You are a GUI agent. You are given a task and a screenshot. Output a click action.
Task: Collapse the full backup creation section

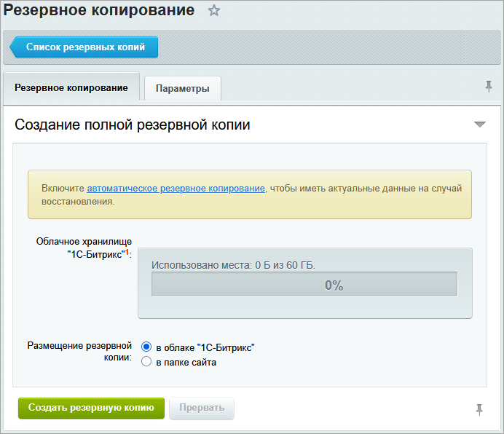[479, 125]
